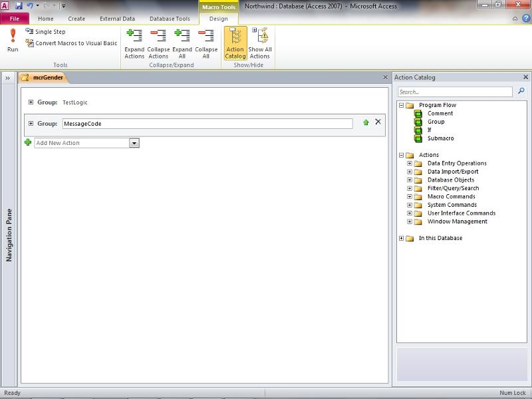This screenshot has height=399, width=532.
Task: Click Collapse All in the ribbon
Action: coord(206,43)
